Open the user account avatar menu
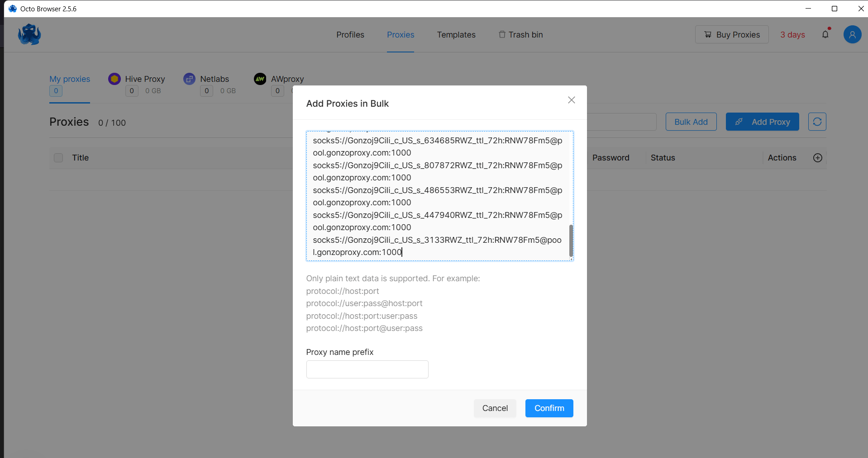 (x=852, y=34)
